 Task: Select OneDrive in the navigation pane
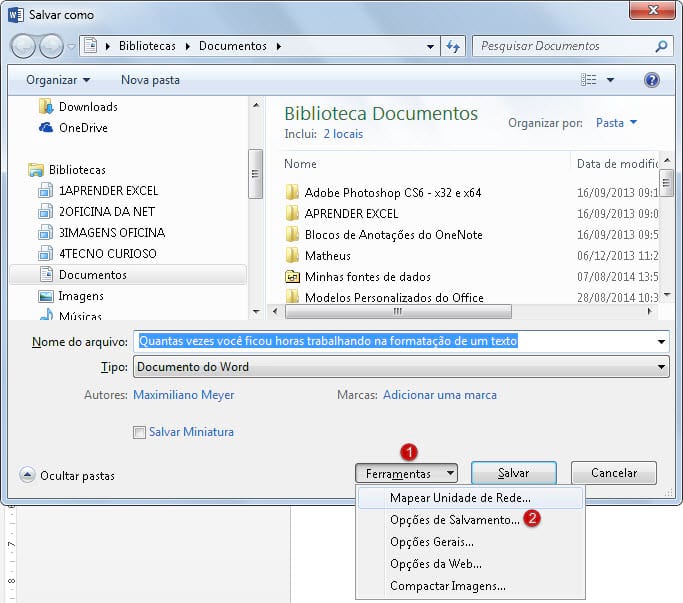pos(82,128)
